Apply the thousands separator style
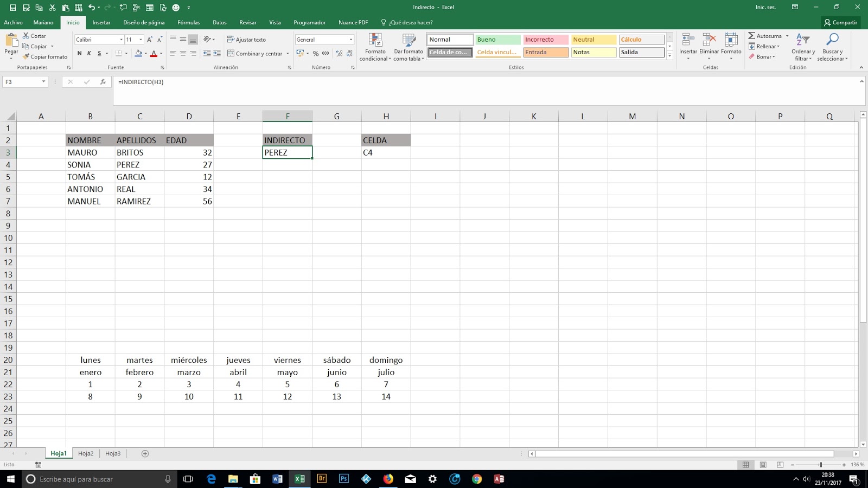The image size is (868, 488). 325,53
